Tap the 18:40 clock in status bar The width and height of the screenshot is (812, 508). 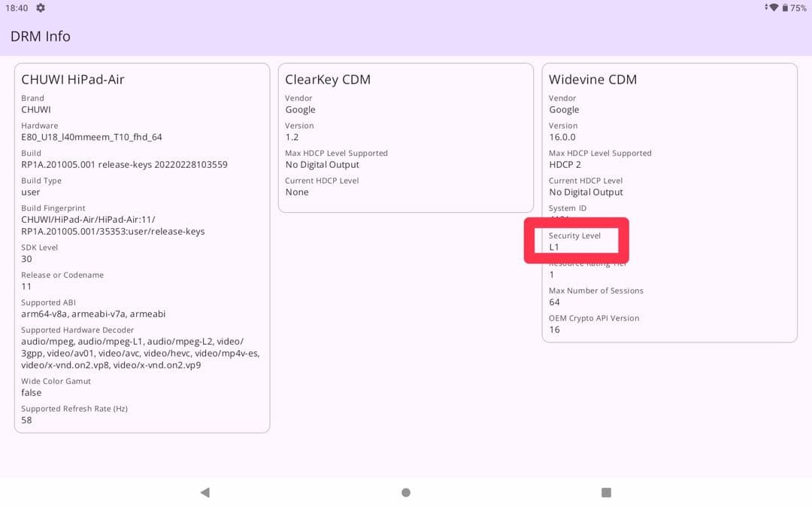tap(17, 8)
